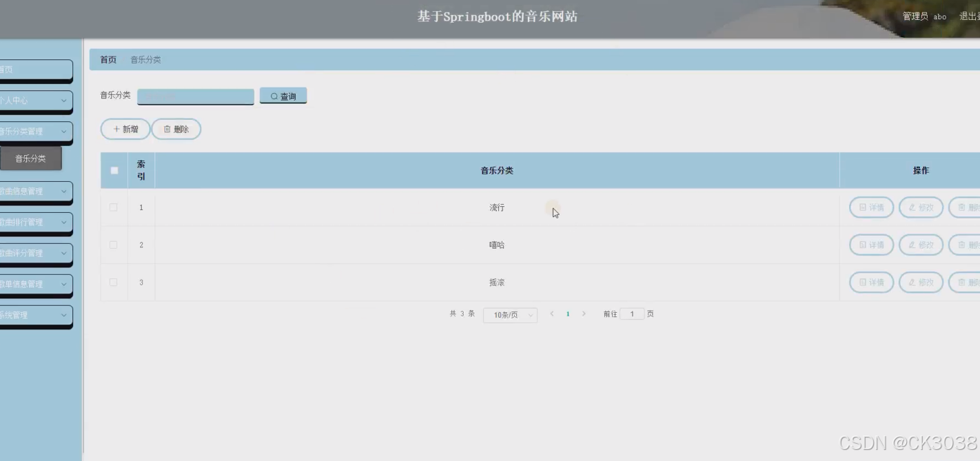
Task: Click the 音乐分类 column header
Action: (497, 171)
